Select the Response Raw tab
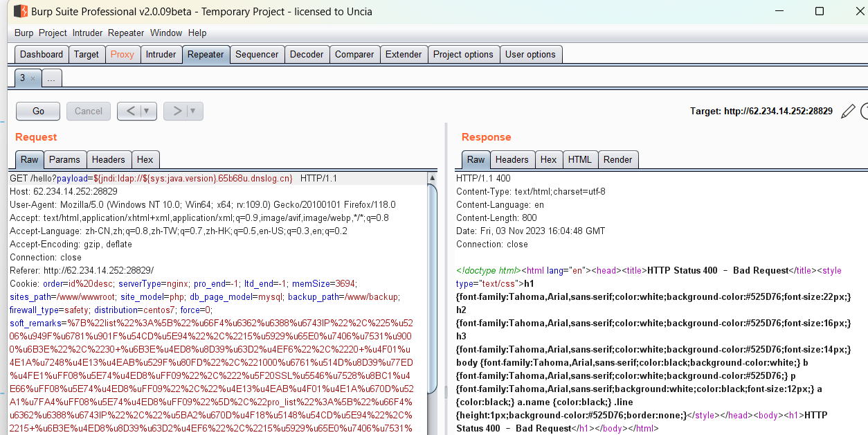The image size is (868, 435). point(476,159)
